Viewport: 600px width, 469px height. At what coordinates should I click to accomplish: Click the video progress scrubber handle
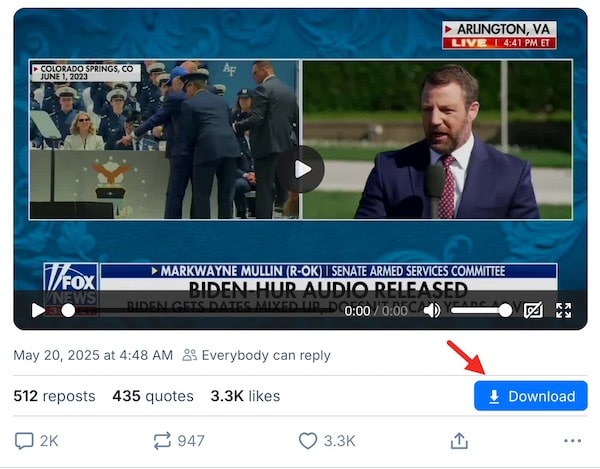(x=68, y=311)
